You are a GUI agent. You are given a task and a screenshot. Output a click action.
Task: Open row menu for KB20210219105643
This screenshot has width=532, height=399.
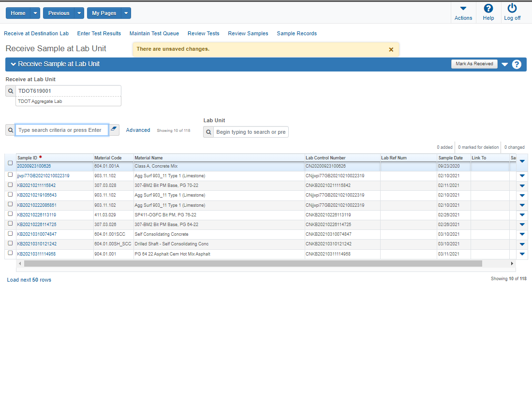(x=522, y=195)
